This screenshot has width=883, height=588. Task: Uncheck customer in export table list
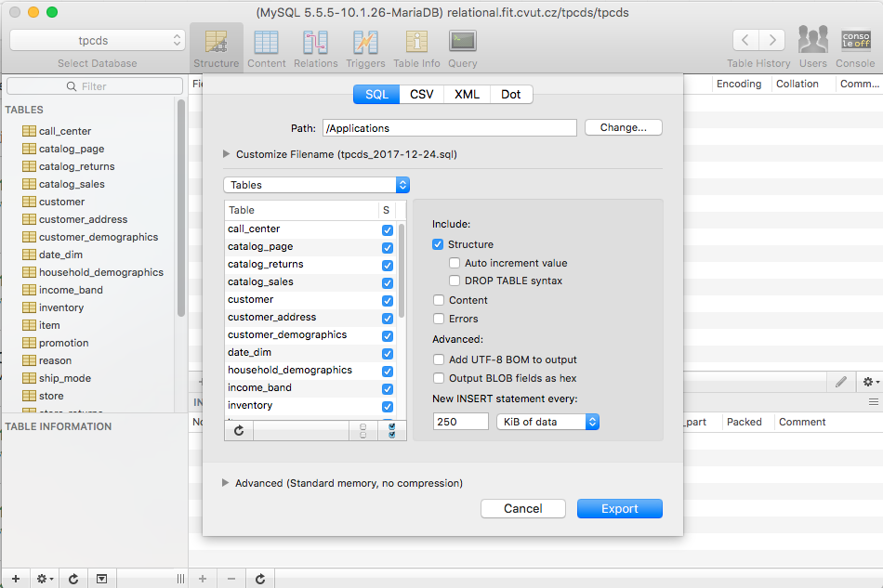(x=388, y=300)
